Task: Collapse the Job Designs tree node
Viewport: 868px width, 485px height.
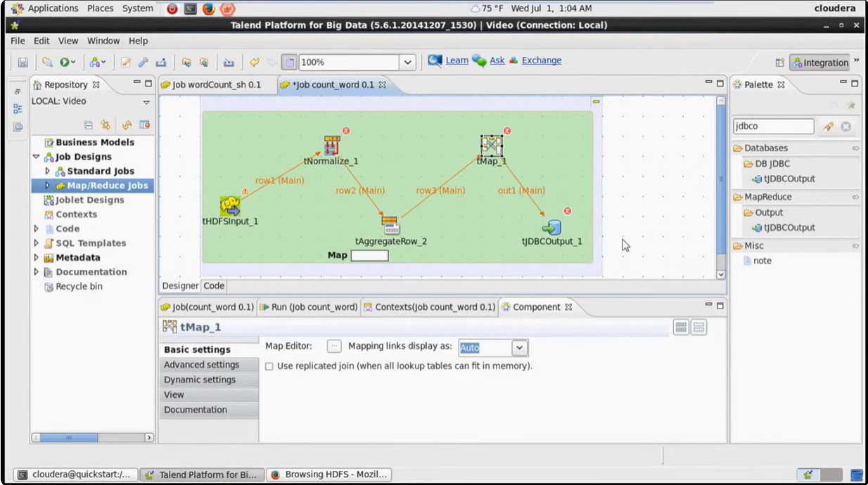Action: 36,157
